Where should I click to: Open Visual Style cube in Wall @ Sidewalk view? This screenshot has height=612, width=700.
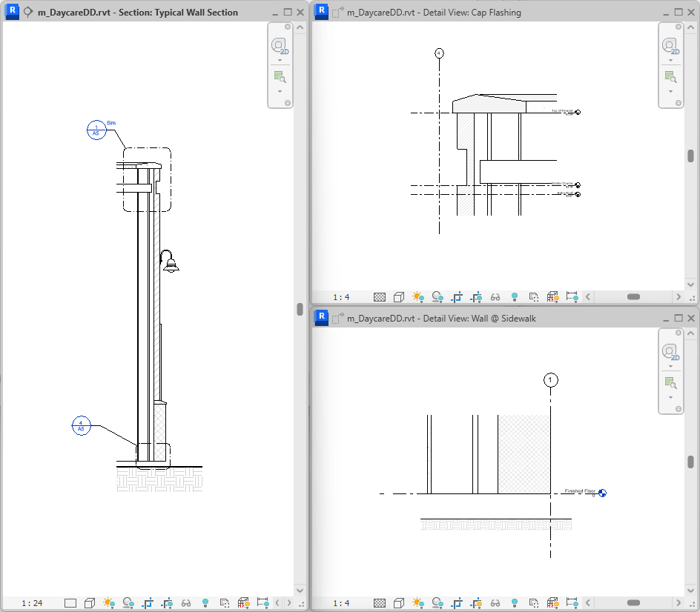click(x=399, y=603)
